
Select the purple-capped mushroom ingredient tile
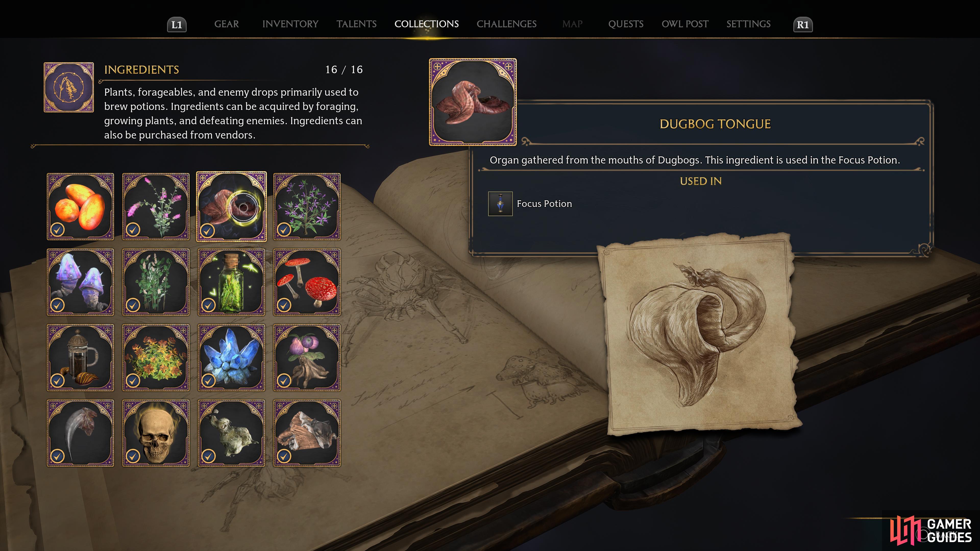point(80,282)
